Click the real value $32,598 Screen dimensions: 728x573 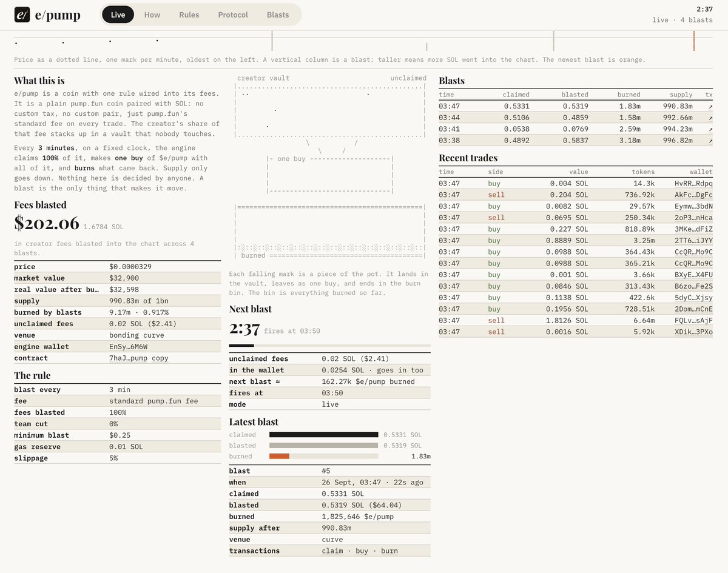click(x=124, y=290)
